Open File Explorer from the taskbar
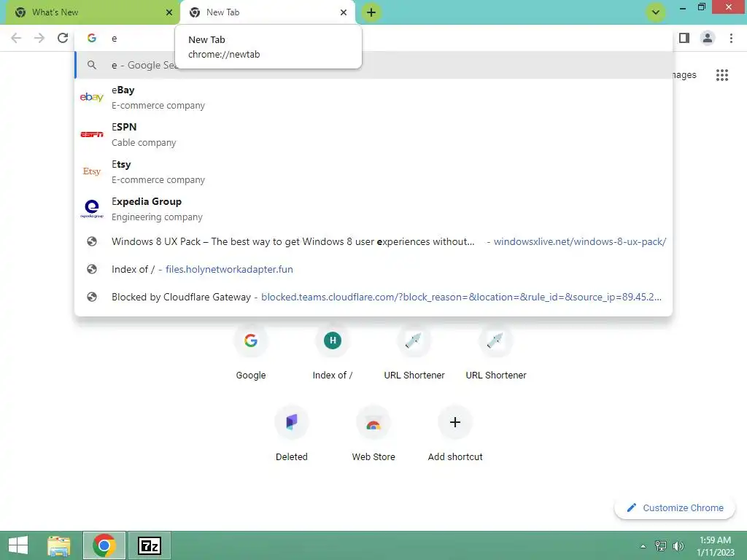 click(x=59, y=545)
